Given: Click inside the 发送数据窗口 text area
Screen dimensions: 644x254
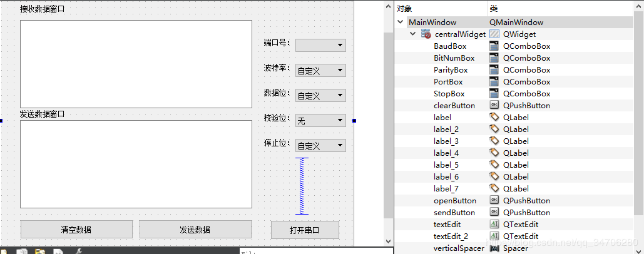Looking at the screenshot, I should point(136,164).
